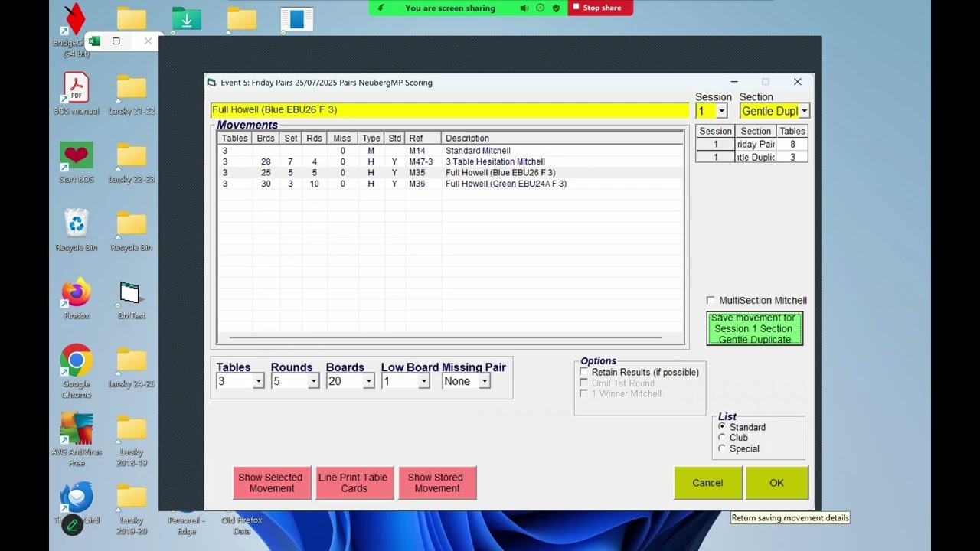Select the Special list radio button

722,448
